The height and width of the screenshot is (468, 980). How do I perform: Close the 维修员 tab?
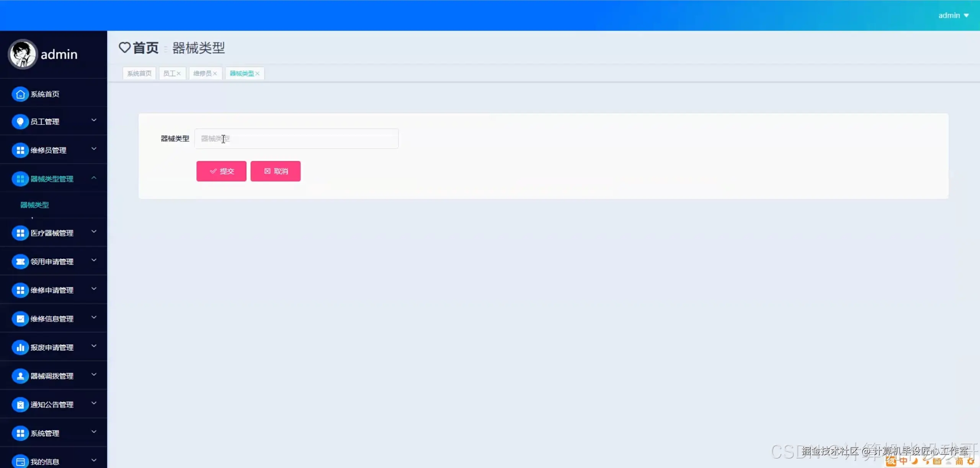(x=215, y=74)
